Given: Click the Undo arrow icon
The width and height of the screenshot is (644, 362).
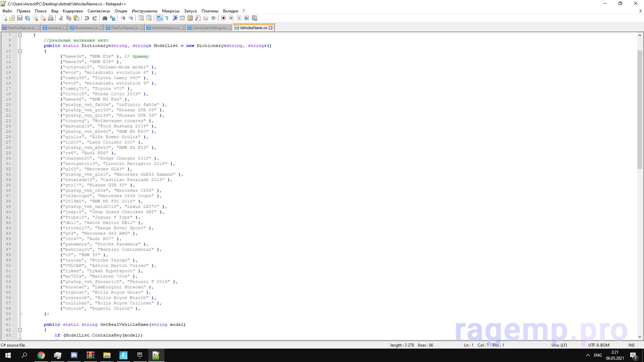Looking at the screenshot, I should pos(87,18).
